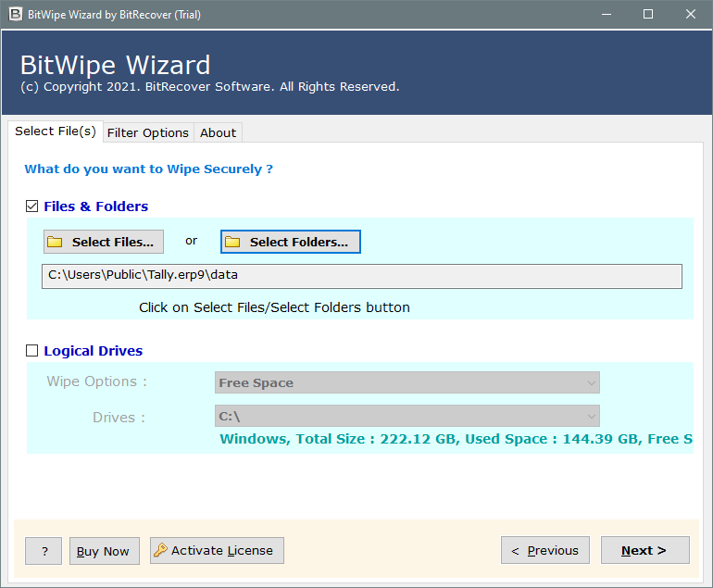This screenshot has width=713, height=588.
Task: Click the 'Wipe Options :' label
Action: coord(97,382)
